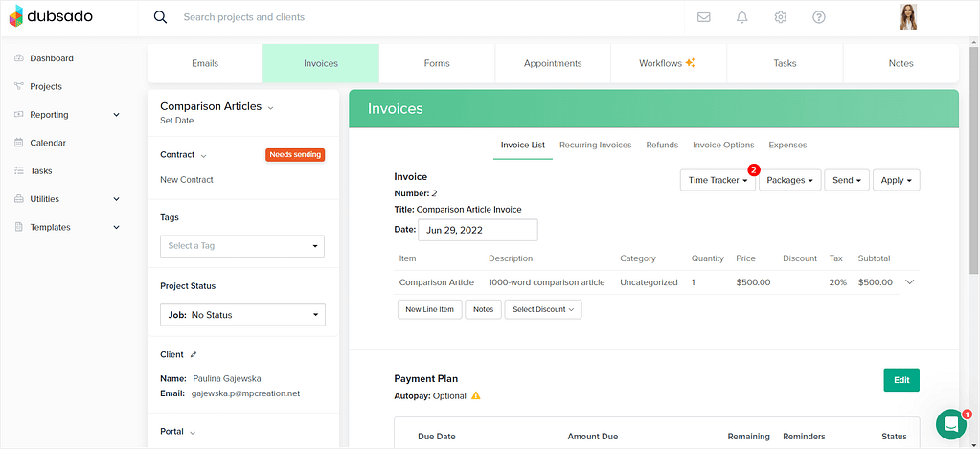Open the Expenses sub-tab
Screen dimensions: 980x449
pos(787,145)
